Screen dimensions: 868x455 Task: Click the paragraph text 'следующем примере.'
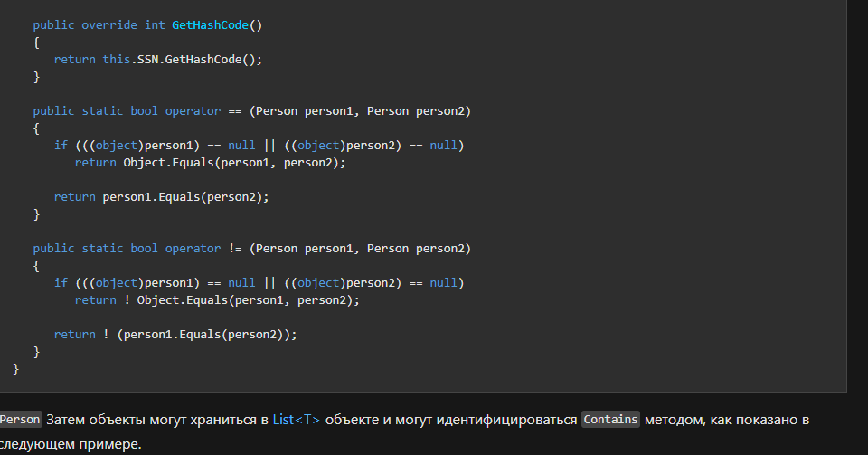(71, 444)
